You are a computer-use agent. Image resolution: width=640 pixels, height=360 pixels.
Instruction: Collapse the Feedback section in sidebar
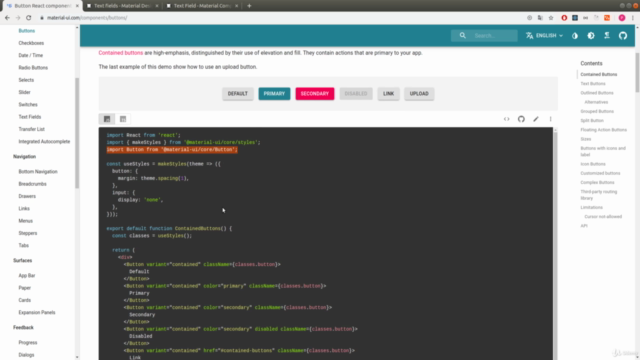pos(23,327)
